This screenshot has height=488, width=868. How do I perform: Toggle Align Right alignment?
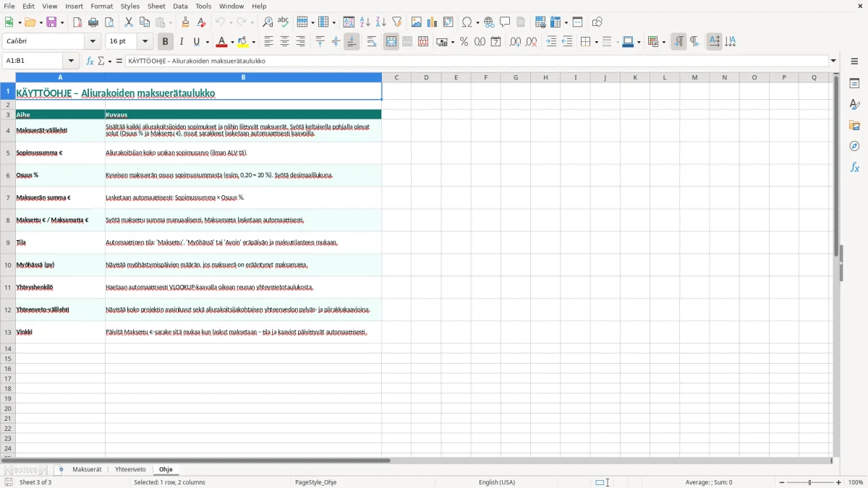tap(300, 42)
